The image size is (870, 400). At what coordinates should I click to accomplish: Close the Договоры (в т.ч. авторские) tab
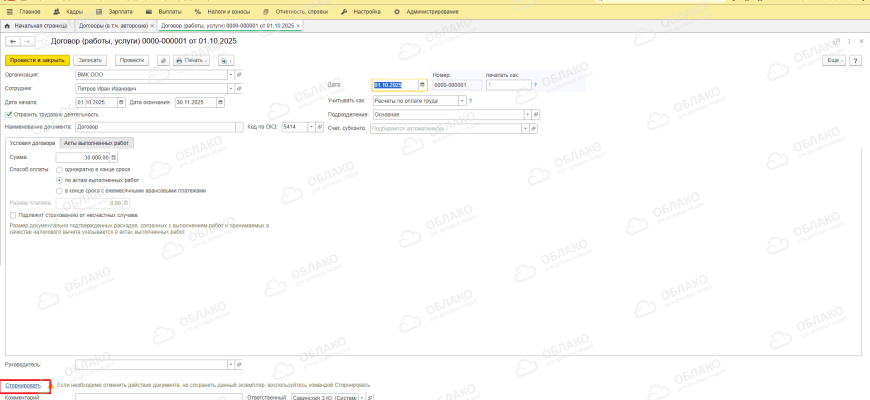151,24
